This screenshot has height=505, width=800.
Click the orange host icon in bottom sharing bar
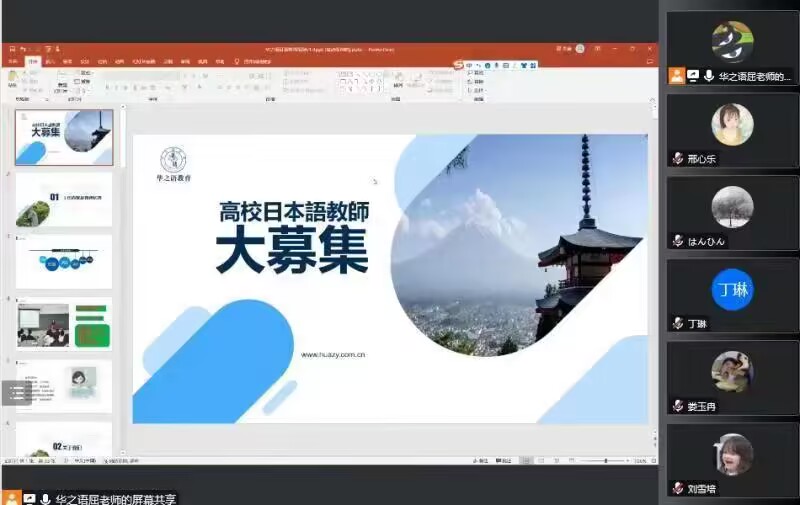pos(11,498)
